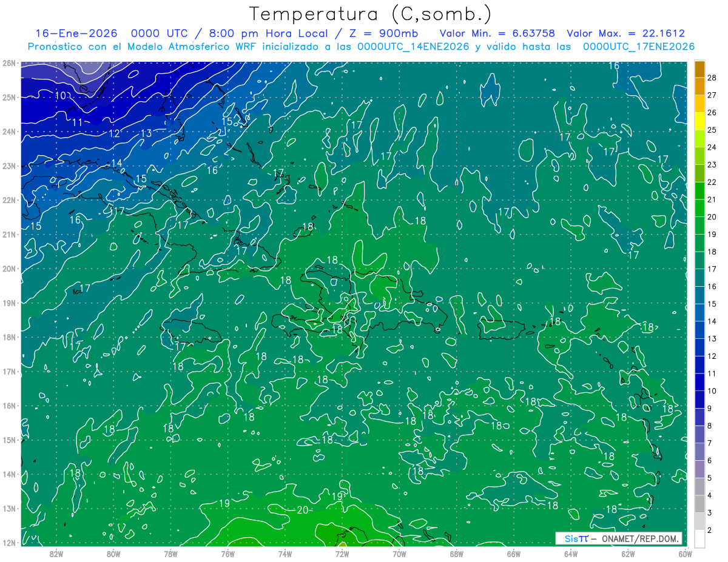Click colorbar legend value 22
This screenshot has height=562, width=728.
click(712, 182)
